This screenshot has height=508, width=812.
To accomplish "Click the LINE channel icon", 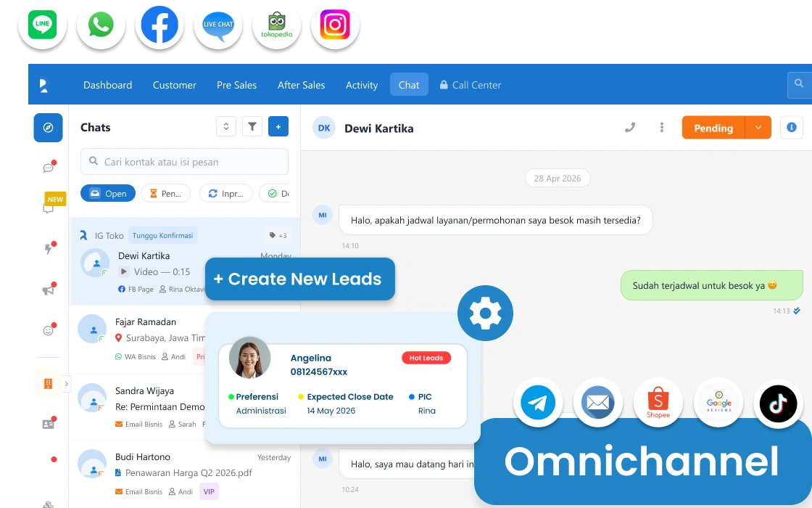I will [43, 25].
